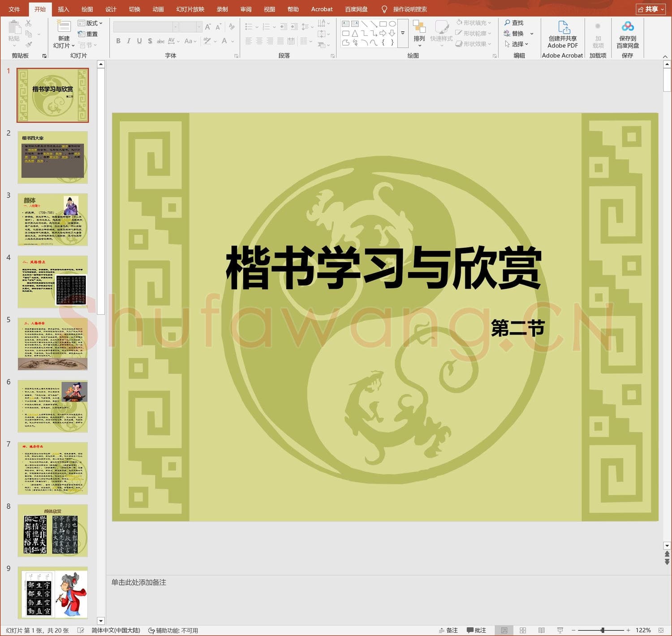The image size is (672, 636).
Task: Click accessibility status 辅助功能: 不可用
Action: pos(173,630)
